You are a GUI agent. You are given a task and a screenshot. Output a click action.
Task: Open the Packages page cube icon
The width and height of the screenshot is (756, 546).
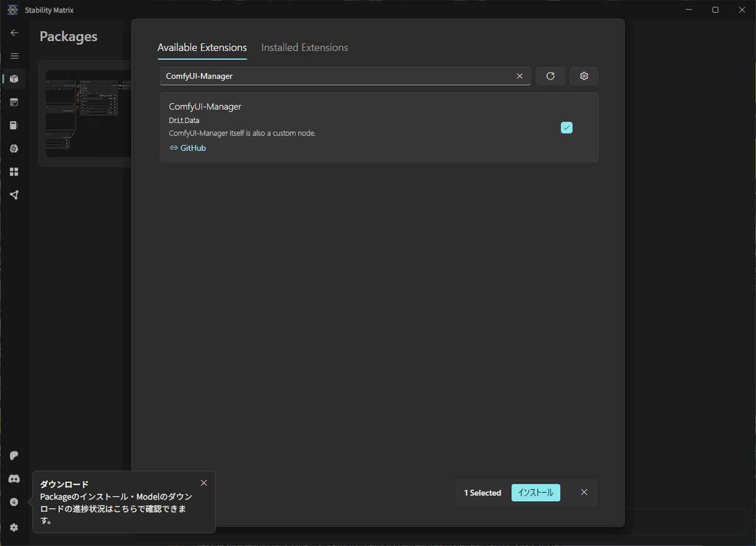coord(14,79)
